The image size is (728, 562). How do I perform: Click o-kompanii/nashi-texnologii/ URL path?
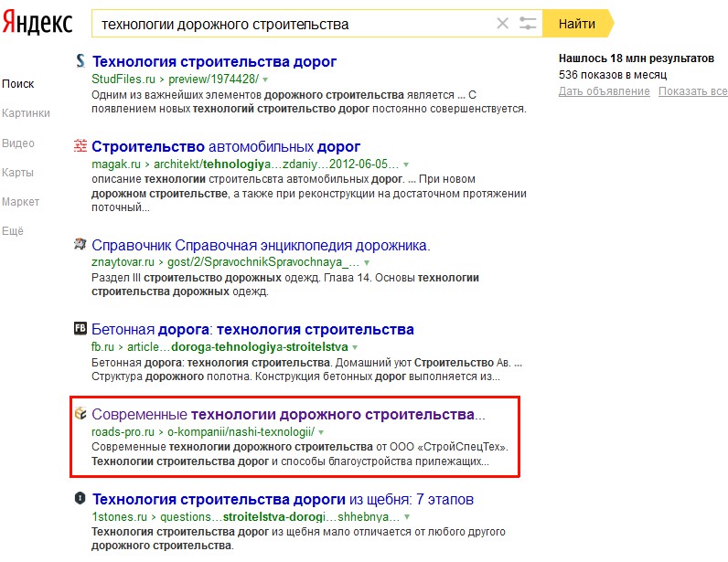coord(241,432)
